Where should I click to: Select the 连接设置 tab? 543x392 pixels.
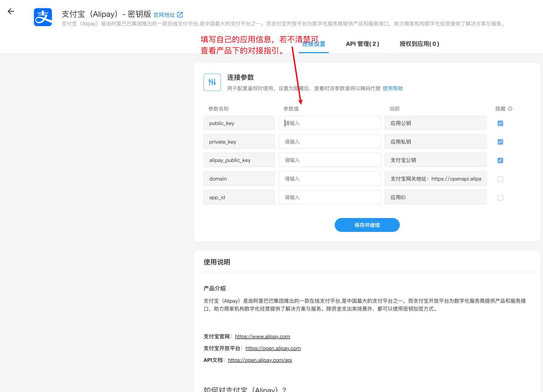point(313,44)
